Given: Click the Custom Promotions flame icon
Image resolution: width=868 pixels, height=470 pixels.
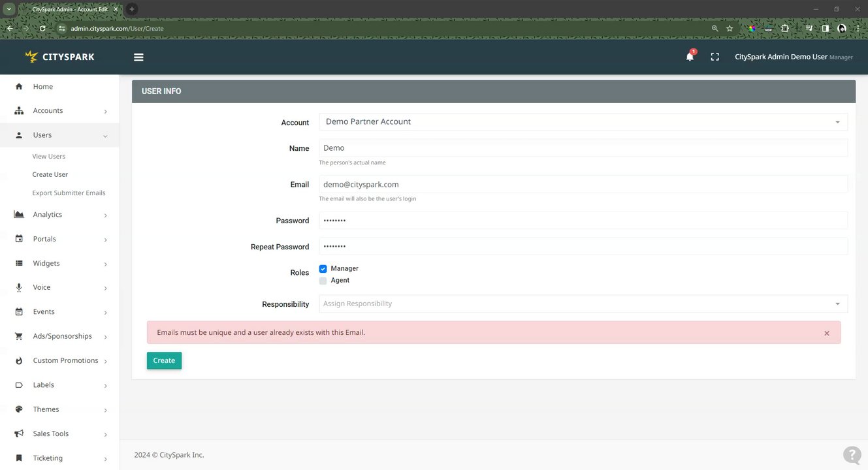Looking at the screenshot, I should 19,360.
